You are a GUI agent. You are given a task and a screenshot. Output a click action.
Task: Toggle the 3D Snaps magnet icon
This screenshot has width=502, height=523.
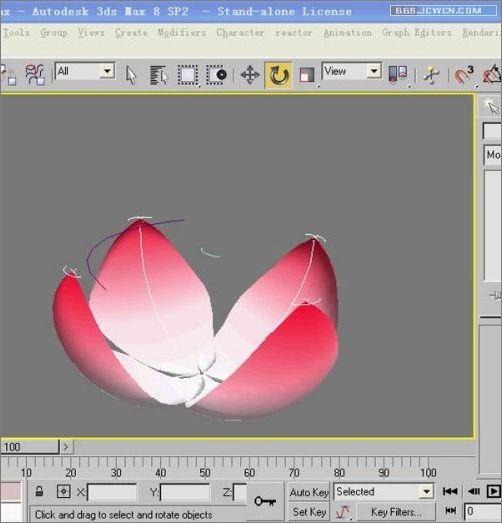(x=464, y=75)
